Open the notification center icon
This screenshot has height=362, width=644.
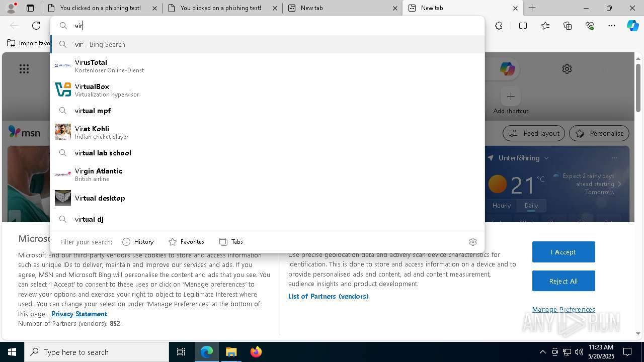click(x=627, y=352)
